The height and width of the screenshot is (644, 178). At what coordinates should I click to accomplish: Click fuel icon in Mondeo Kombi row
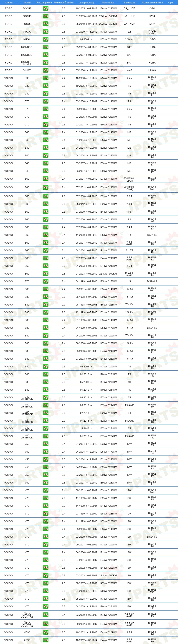click(x=46, y=63)
